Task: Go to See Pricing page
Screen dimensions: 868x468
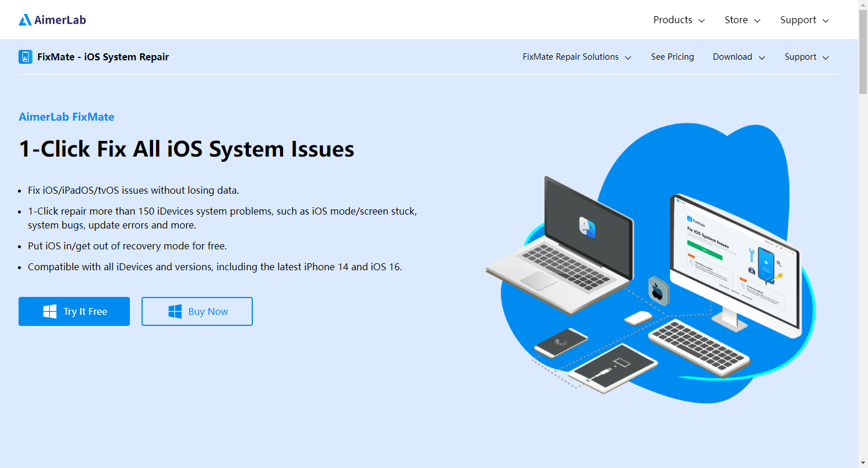Action: [x=672, y=57]
